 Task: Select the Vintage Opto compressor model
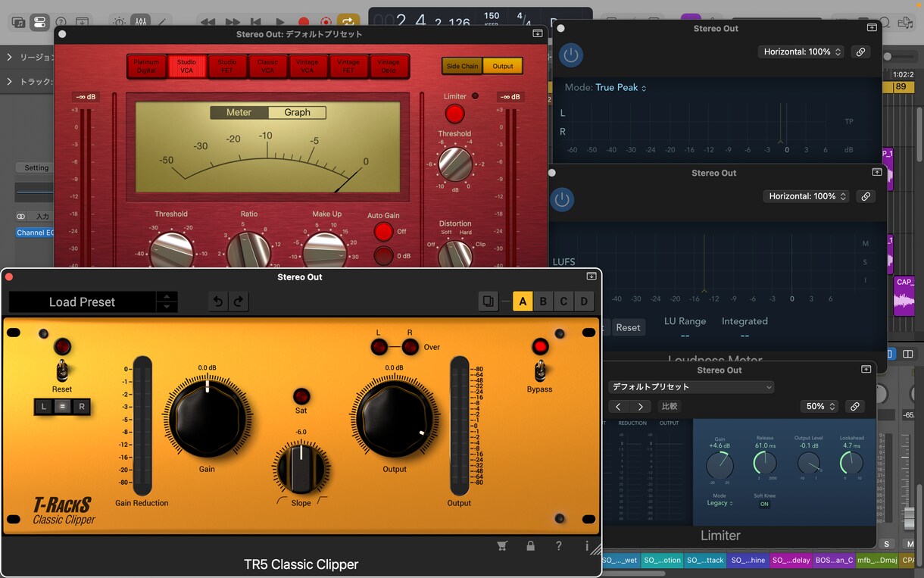pyautogui.click(x=389, y=67)
